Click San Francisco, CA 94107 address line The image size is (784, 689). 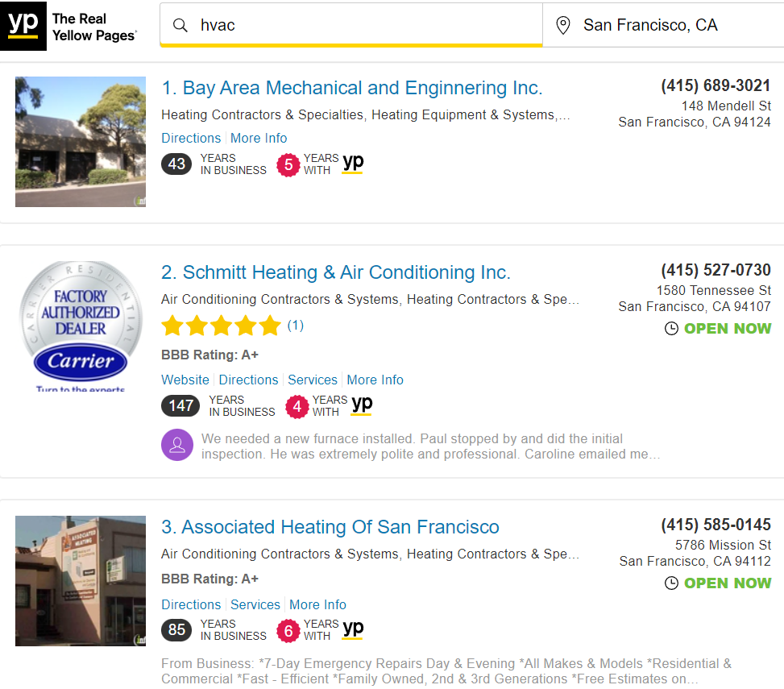(x=695, y=306)
